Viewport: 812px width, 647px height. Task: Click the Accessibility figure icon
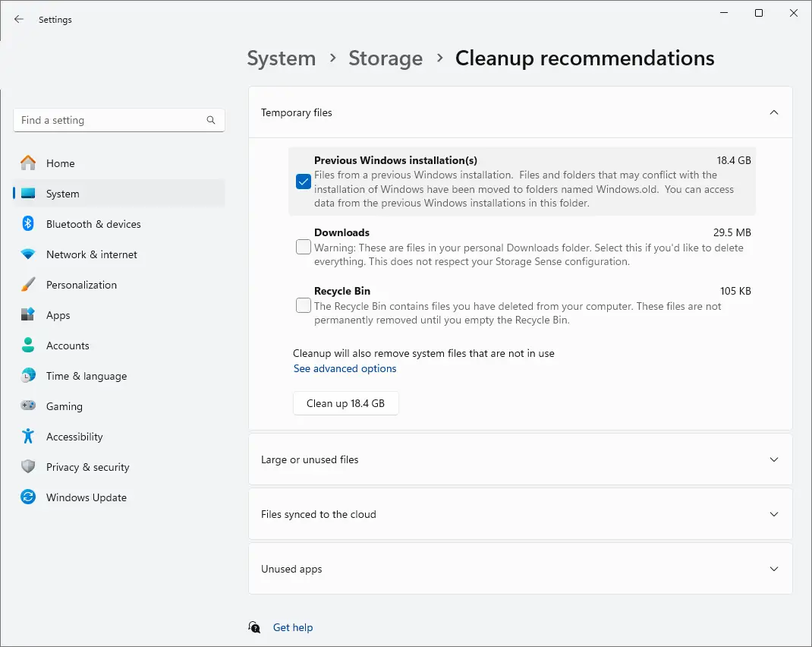tap(28, 436)
